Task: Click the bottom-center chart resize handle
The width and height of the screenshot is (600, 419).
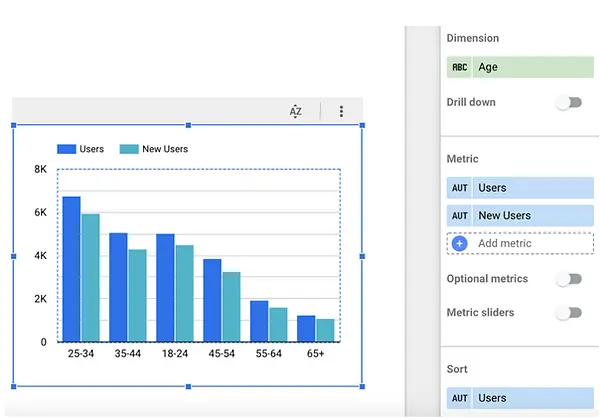Action: [x=188, y=387]
